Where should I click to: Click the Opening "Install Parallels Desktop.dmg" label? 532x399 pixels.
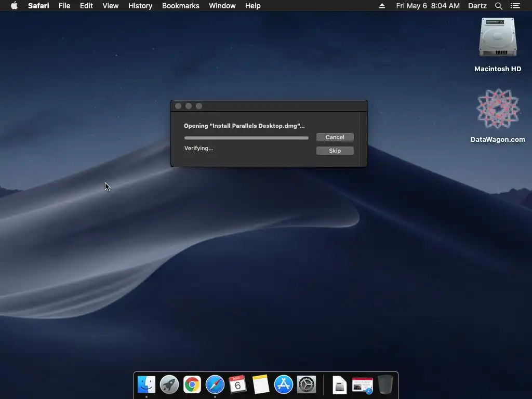coord(244,126)
